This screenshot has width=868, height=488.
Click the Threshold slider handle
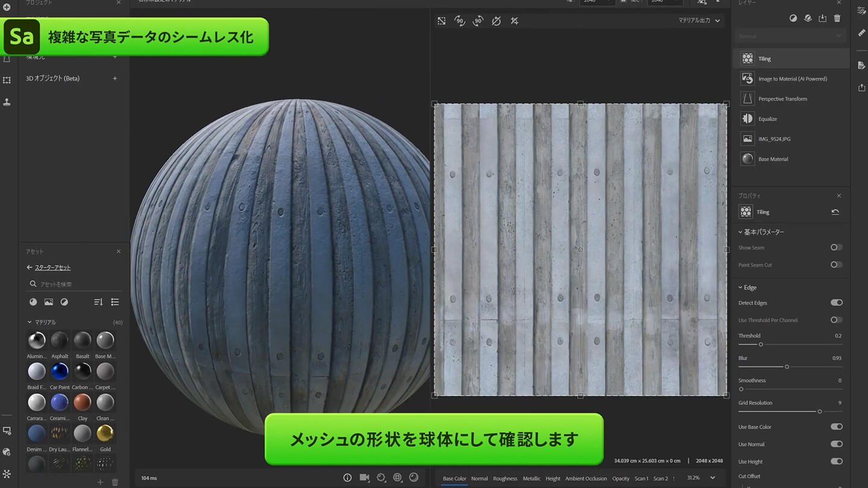coord(761,345)
